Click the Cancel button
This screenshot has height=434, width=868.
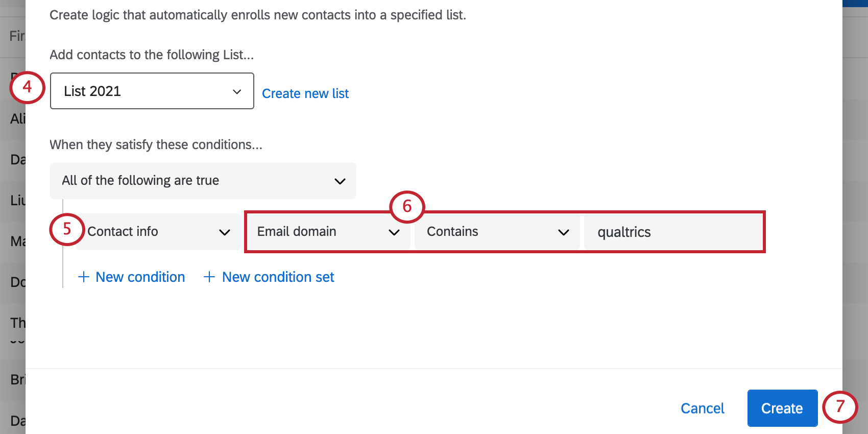[703, 408]
